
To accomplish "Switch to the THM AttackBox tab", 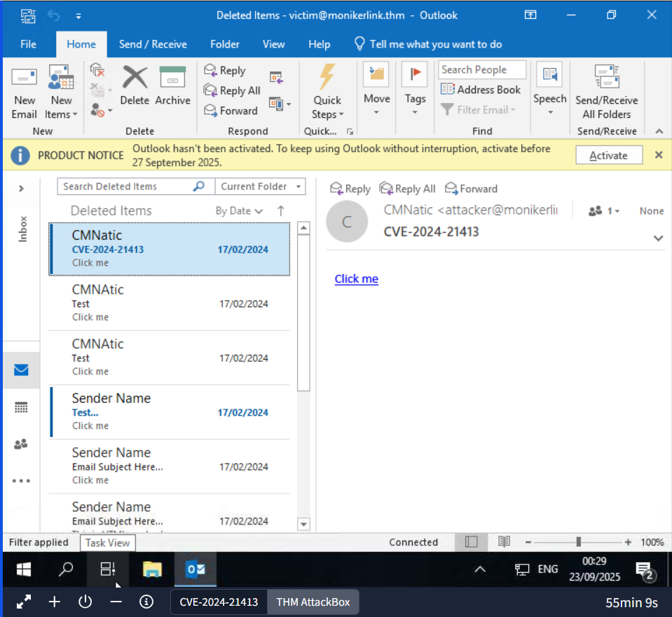I will (313, 602).
